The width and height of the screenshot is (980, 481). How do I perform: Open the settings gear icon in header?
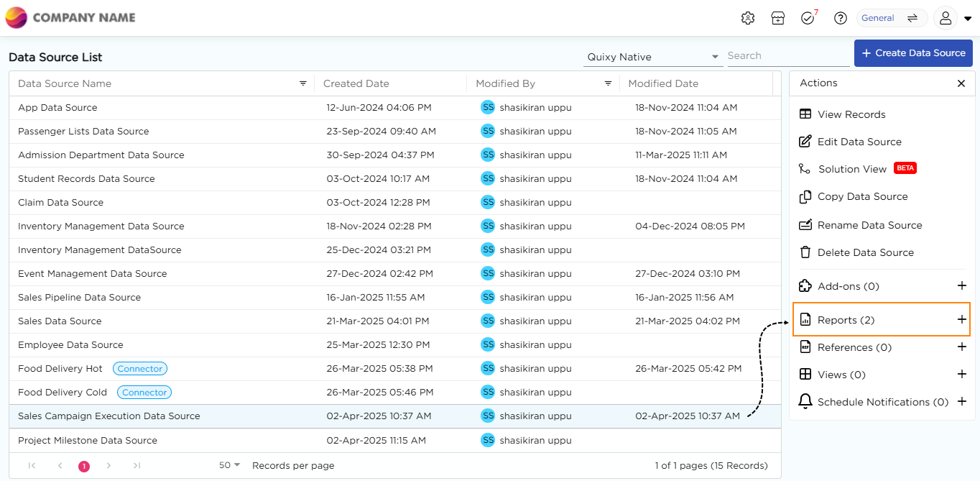click(747, 18)
